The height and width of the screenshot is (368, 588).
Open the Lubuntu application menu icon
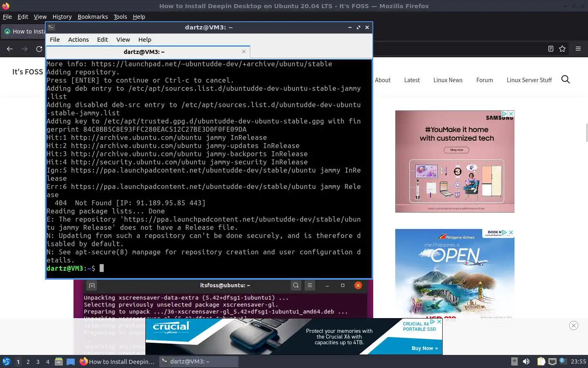tap(7, 361)
